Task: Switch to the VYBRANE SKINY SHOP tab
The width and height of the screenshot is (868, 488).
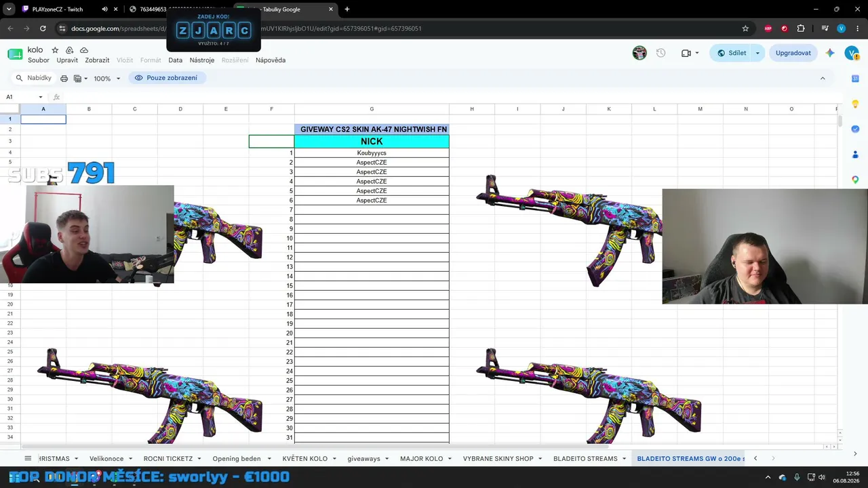Action: 498,459
